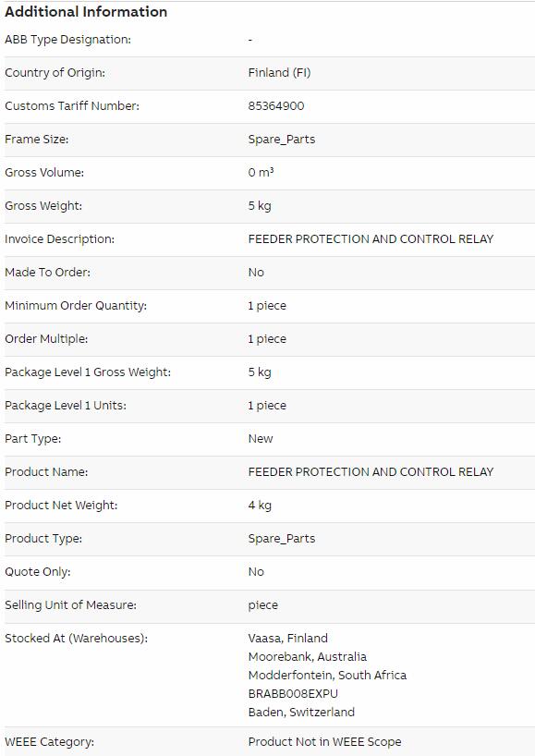Image resolution: width=535 pixels, height=756 pixels.
Task: Select the Product Name relay text
Action: [x=371, y=472]
